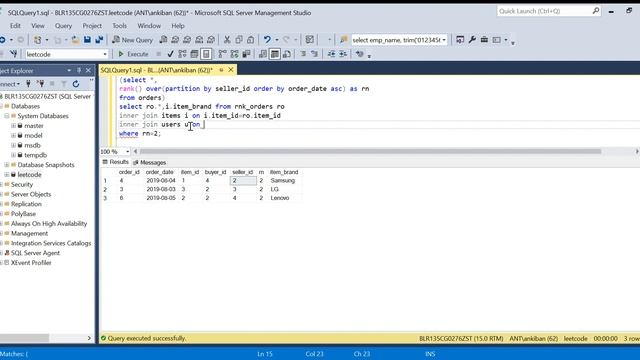Uncomment the selected lines
Image resolution: width=640 pixels, height=360 pixels.
314,54
